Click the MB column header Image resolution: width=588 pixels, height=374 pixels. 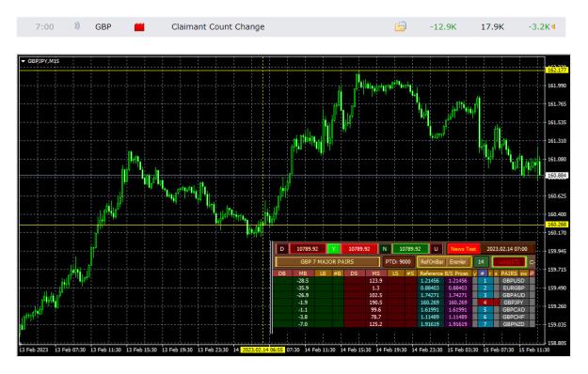point(303,273)
